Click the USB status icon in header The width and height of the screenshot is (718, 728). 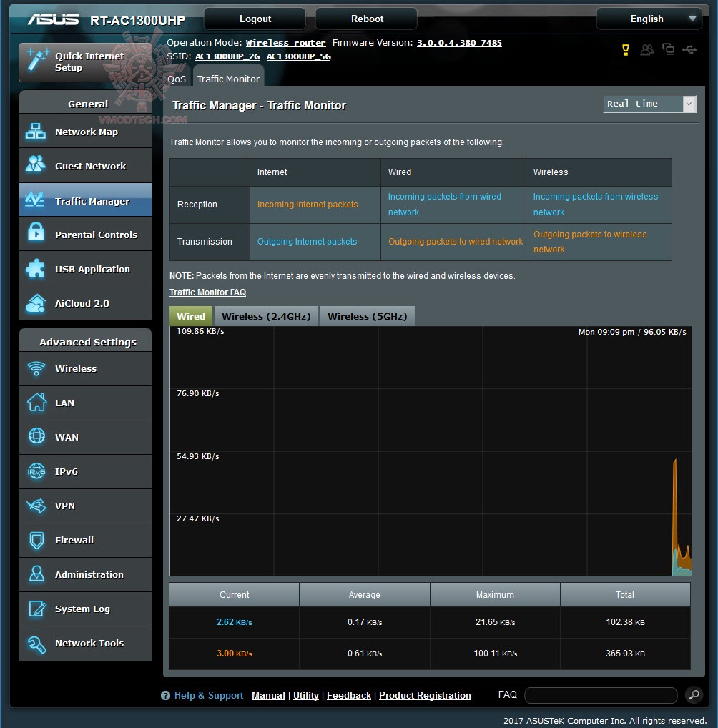tap(689, 49)
